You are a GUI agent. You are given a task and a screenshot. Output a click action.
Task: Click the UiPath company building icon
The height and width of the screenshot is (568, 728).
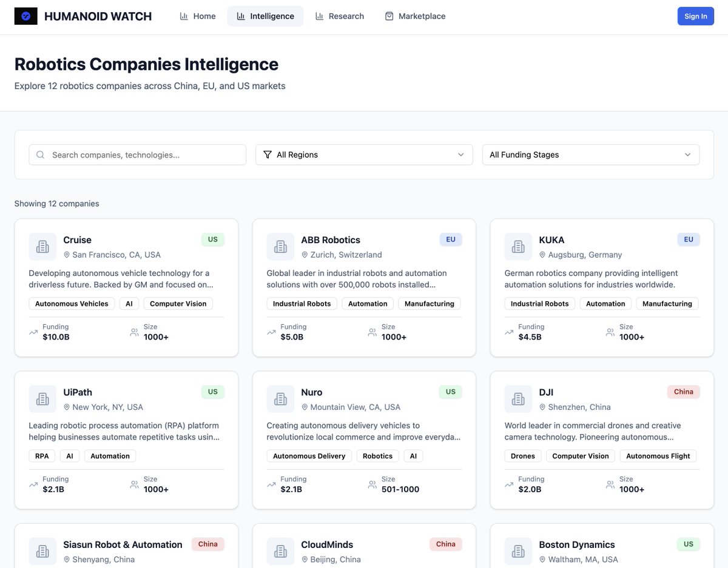[42, 399]
